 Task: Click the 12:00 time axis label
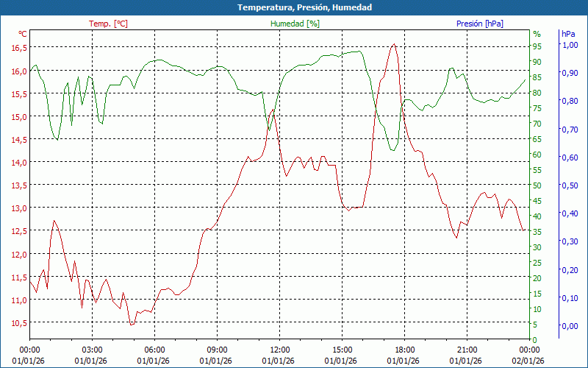280,350
